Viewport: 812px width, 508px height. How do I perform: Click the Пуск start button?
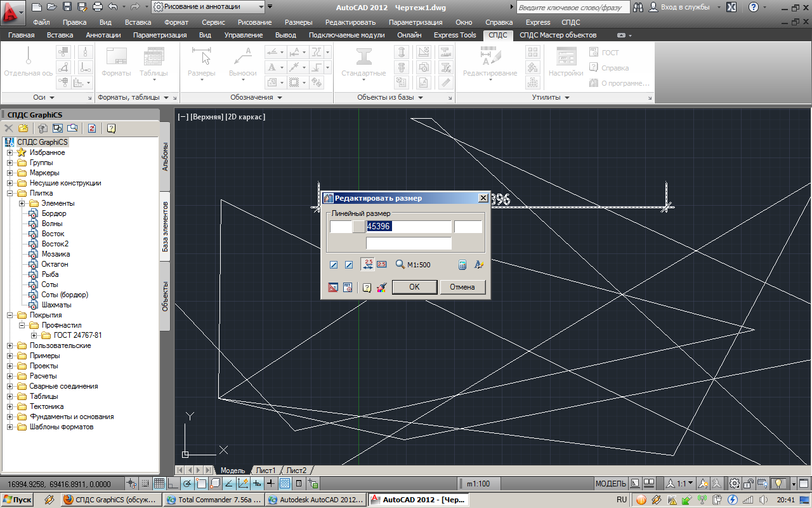17,500
